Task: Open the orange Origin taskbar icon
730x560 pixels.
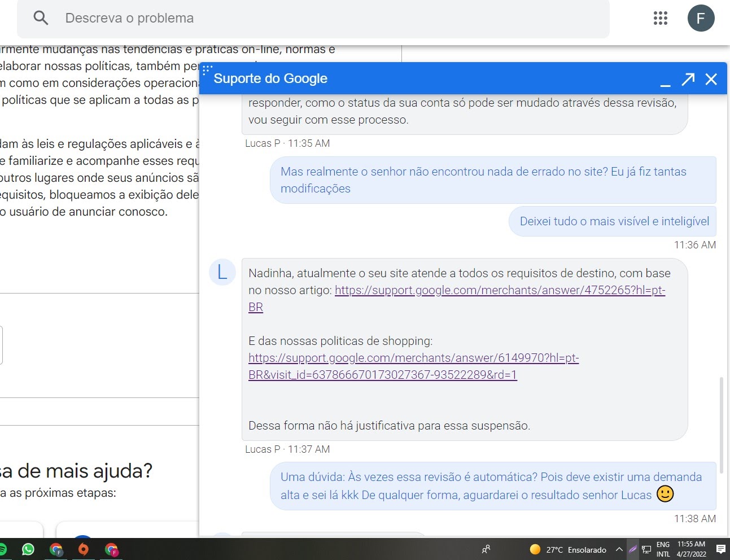Action: click(84, 549)
